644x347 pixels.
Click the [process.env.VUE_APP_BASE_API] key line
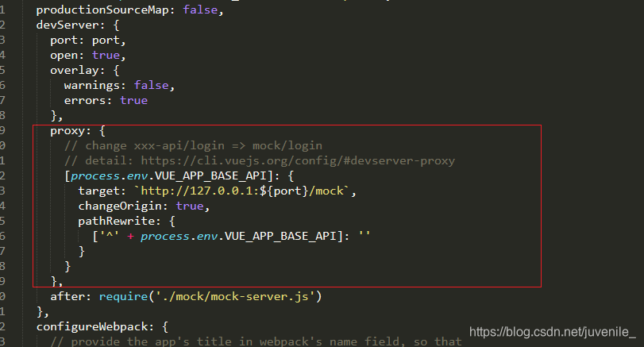coord(179,175)
